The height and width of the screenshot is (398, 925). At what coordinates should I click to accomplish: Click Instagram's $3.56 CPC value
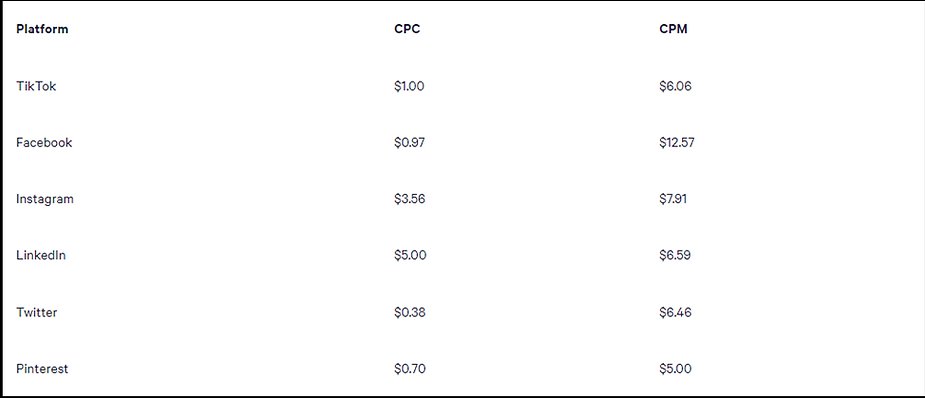tap(409, 199)
